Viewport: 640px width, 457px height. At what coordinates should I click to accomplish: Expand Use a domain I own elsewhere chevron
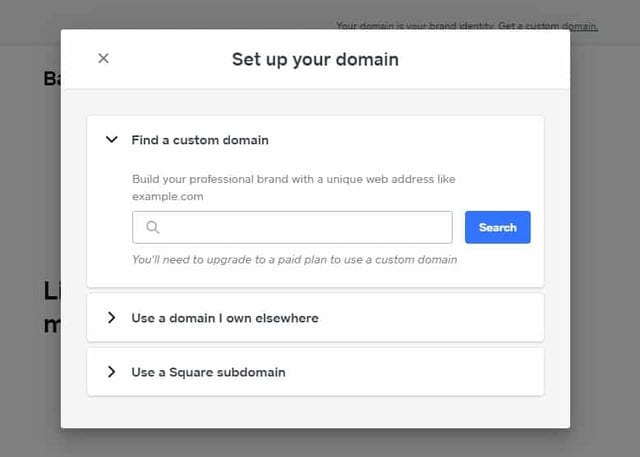tap(111, 317)
